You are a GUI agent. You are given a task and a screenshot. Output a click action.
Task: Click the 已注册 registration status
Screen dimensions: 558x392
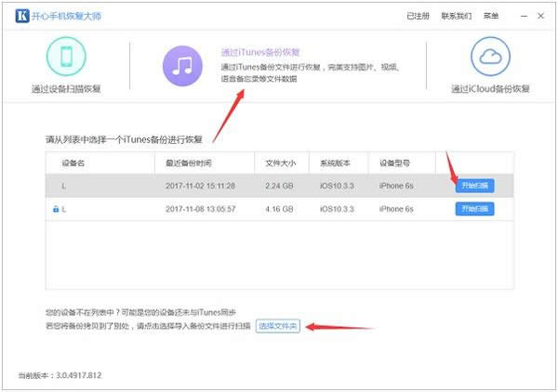[x=418, y=16]
